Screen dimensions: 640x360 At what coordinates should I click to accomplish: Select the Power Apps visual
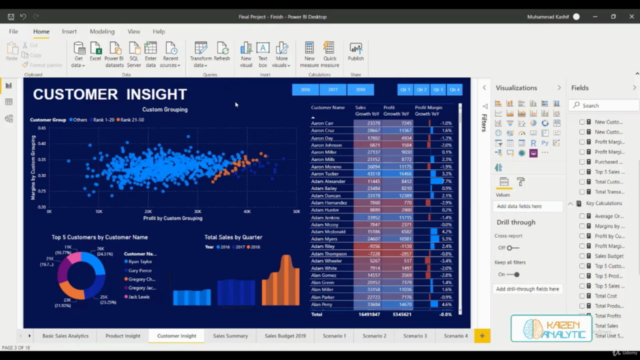pos(533,153)
